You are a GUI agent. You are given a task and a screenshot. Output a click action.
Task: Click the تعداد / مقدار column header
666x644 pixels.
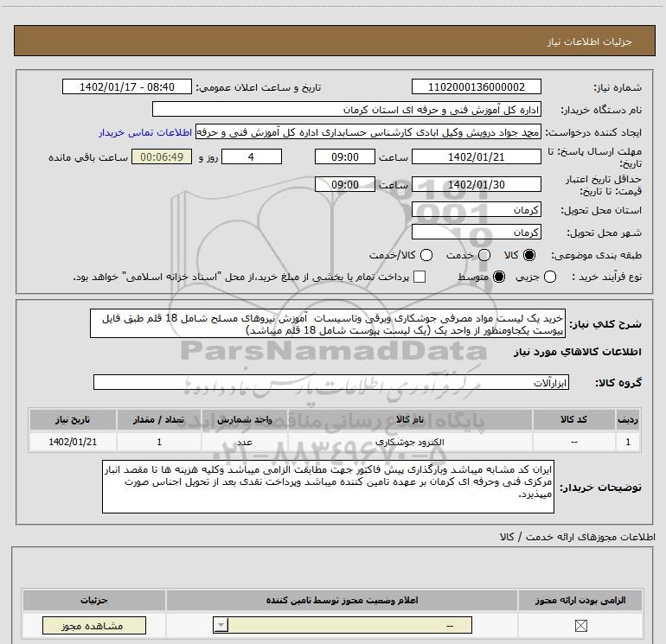159,419
